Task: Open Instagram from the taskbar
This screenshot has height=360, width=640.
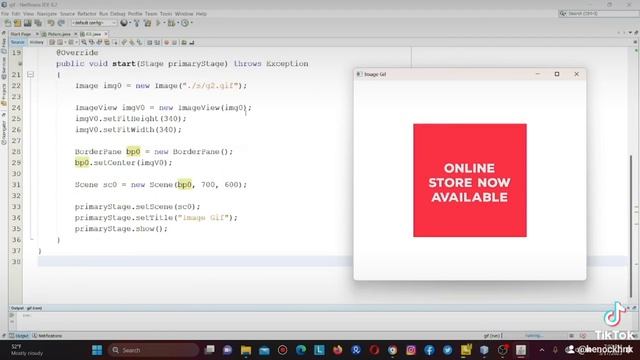Action: click(x=411, y=350)
